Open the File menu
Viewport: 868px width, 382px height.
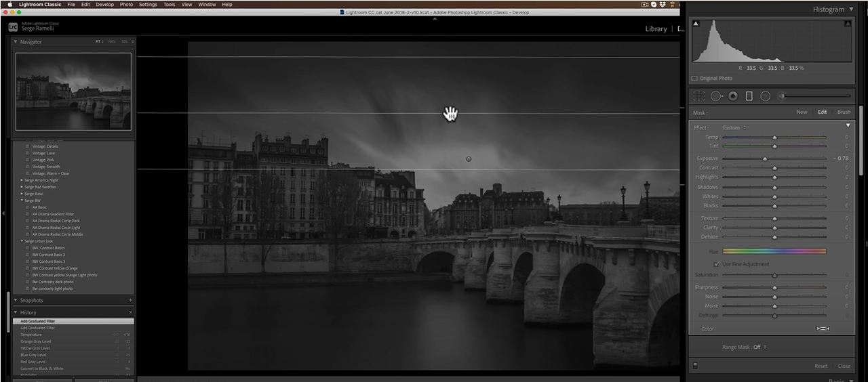point(71,4)
